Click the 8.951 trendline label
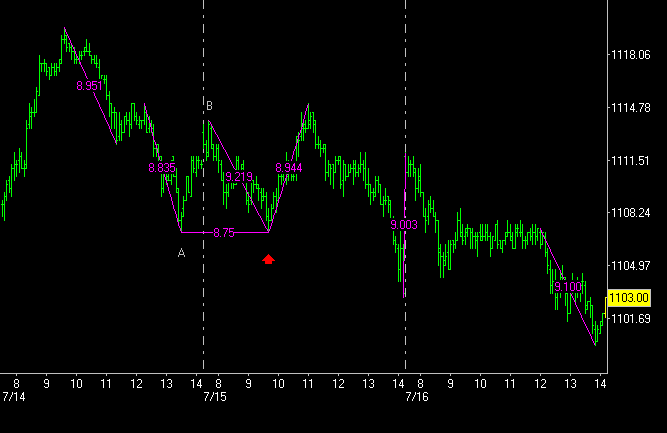This screenshot has width=667, height=433. point(90,86)
